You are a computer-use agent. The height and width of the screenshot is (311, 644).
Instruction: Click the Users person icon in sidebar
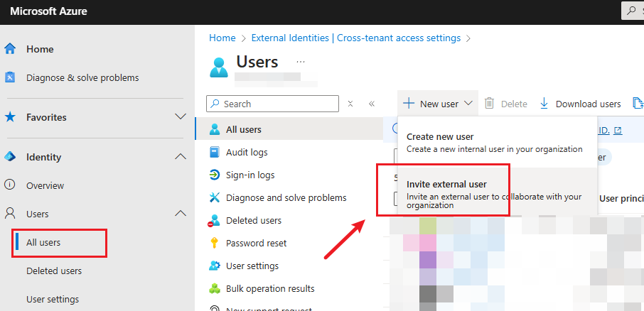10,214
